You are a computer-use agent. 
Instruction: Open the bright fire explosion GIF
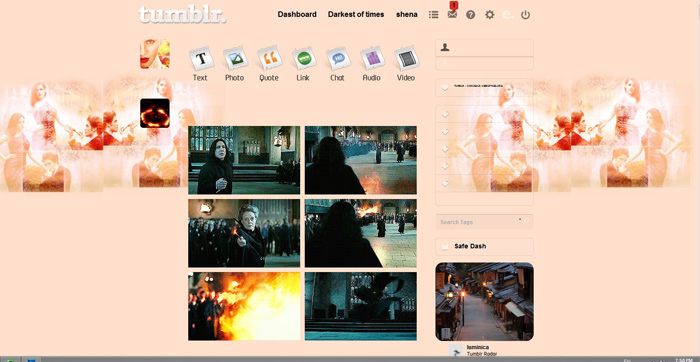pyautogui.click(x=244, y=306)
